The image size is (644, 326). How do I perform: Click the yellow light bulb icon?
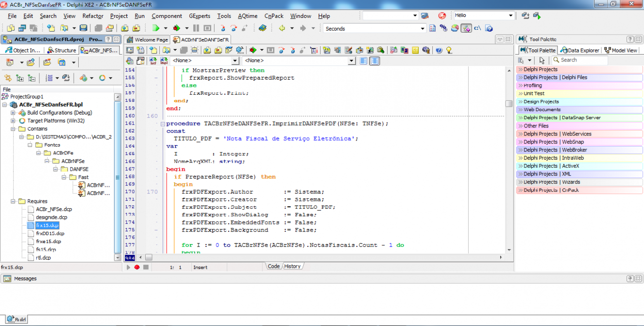[449, 49]
